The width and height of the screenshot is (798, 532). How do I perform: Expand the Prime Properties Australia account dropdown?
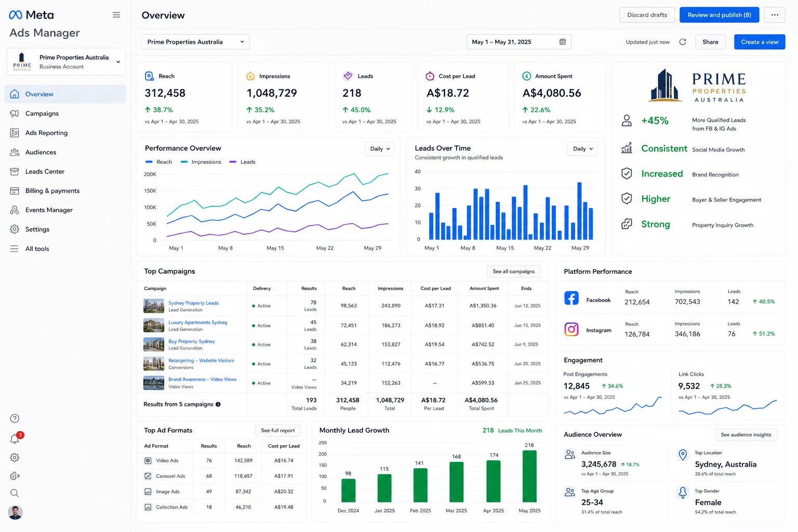(195, 42)
